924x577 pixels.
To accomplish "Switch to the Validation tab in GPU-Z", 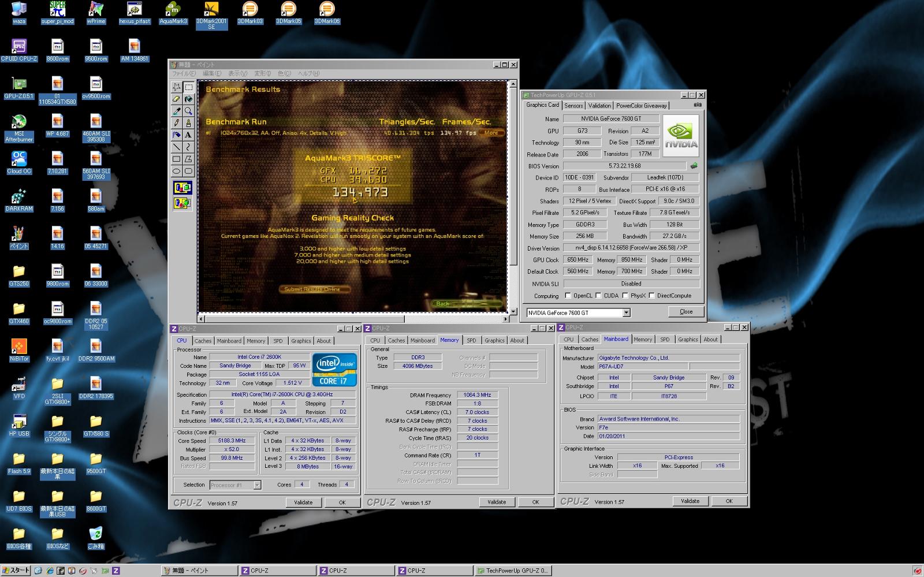I will (x=599, y=106).
